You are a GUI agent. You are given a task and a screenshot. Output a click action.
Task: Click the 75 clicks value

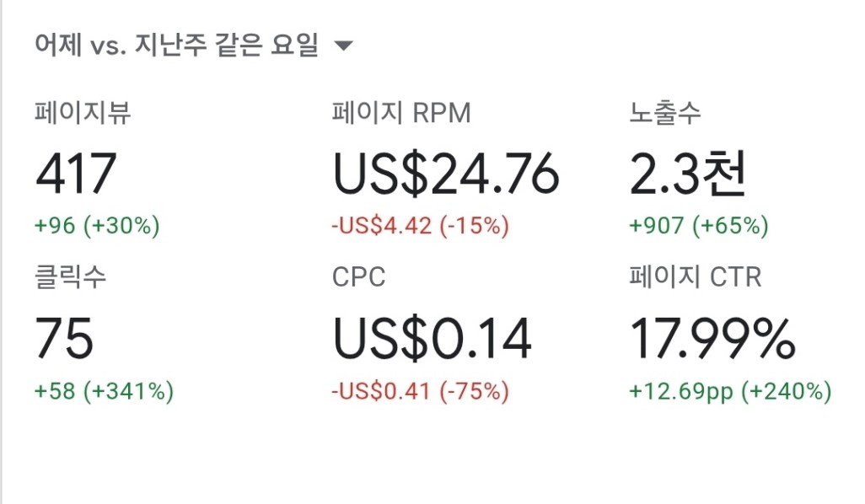click(64, 338)
